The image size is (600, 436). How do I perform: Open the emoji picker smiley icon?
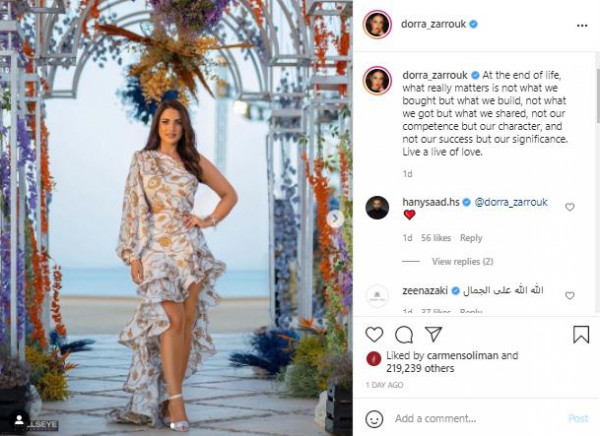(x=374, y=419)
